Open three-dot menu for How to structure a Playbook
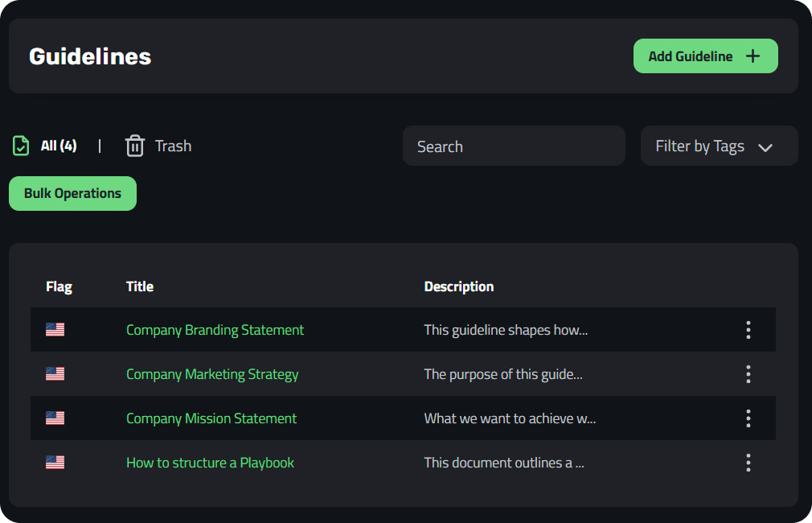The width and height of the screenshot is (812, 523). tap(748, 463)
